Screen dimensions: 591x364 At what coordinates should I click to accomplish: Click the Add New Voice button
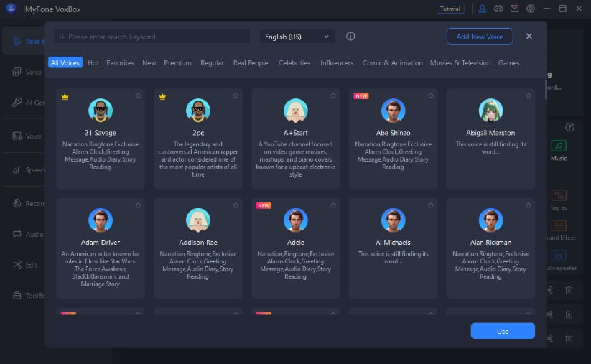click(480, 37)
